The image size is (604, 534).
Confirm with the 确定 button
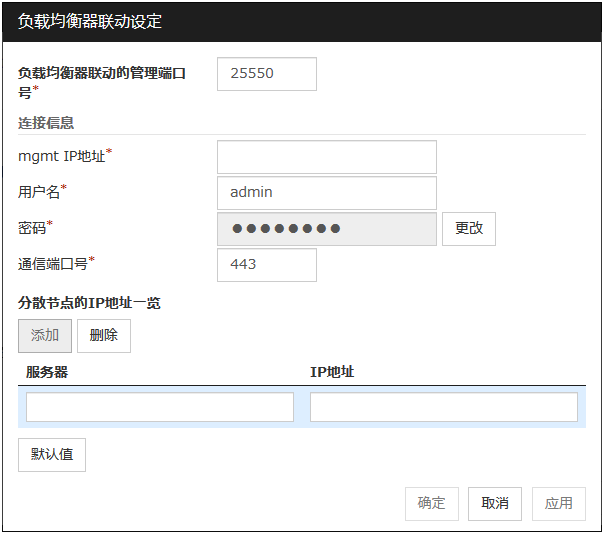[x=431, y=504]
